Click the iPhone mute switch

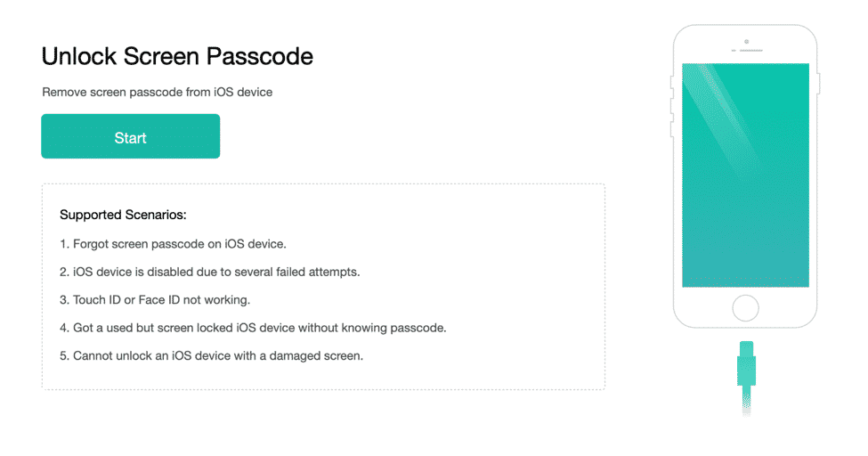670,83
